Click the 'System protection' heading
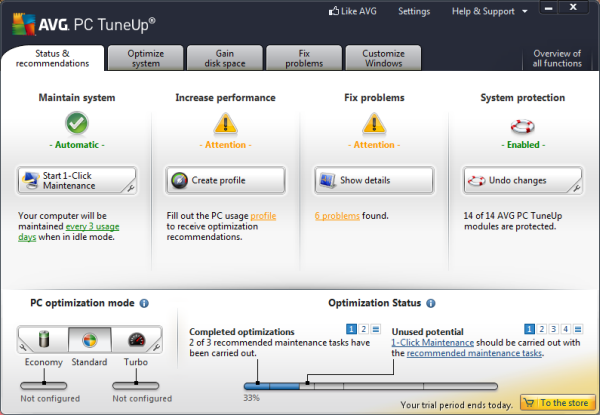The height and width of the screenshot is (415, 600). click(x=523, y=98)
